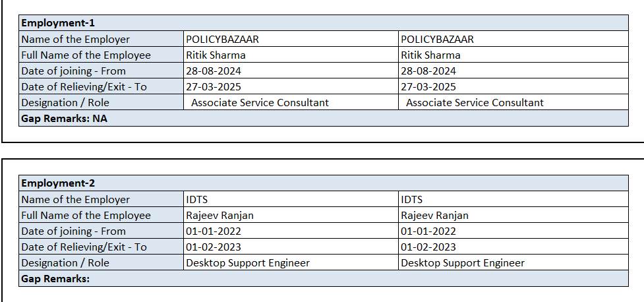Select Date of joining label in Employment-2
The height and width of the screenshot is (302, 644).
73,231
